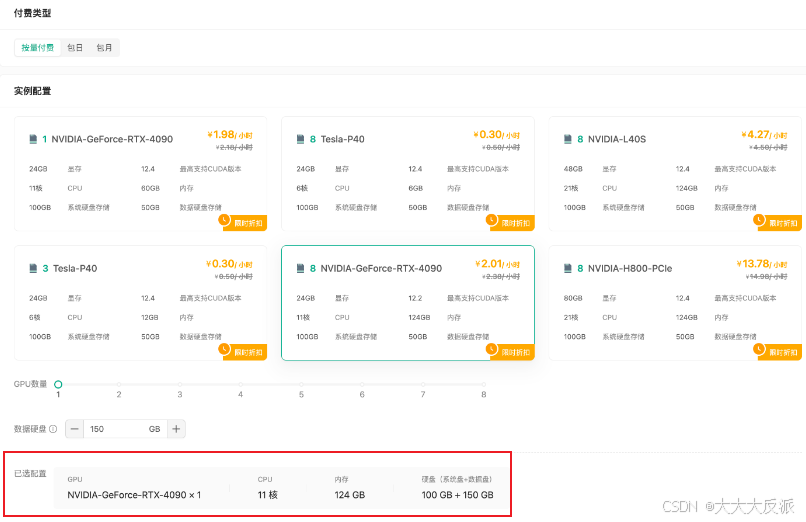The width and height of the screenshot is (806, 522).
Task: Click the server icon on 8x Tesla-P40 card
Action: tap(300, 139)
